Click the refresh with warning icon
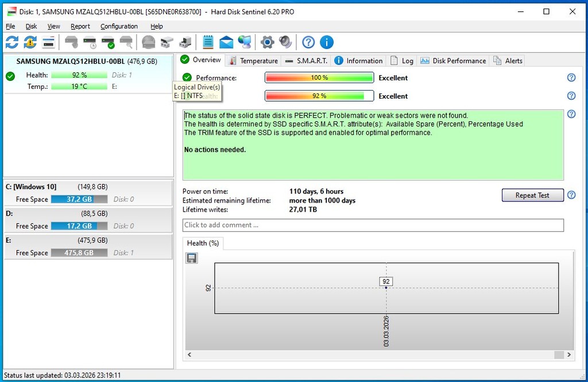 pos(30,42)
